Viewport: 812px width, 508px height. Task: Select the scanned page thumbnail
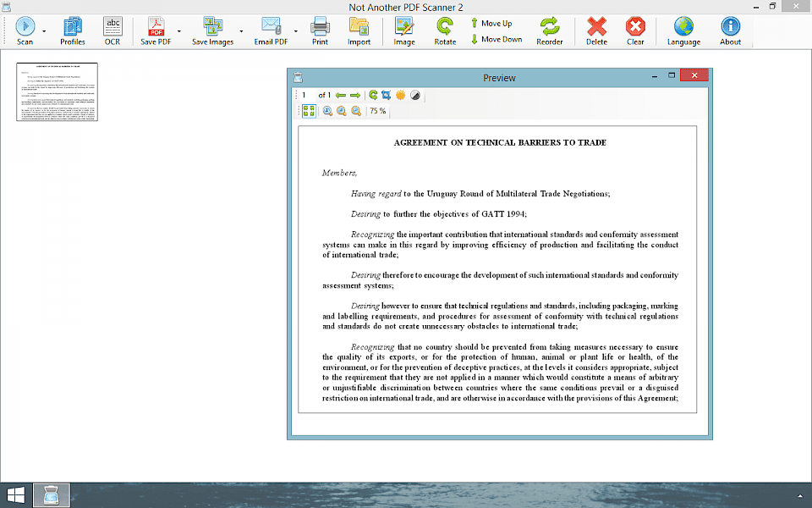coord(57,91)
